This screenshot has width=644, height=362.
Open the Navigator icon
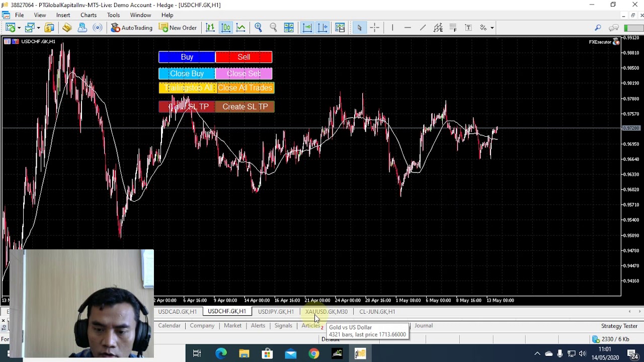83,28
